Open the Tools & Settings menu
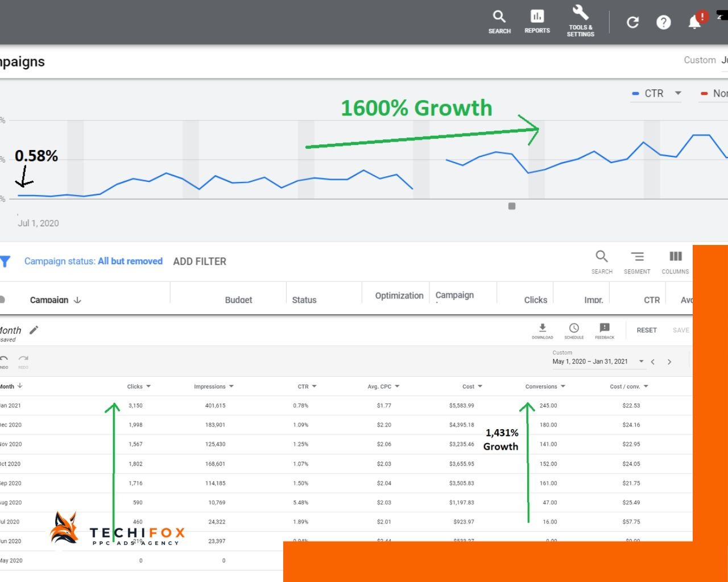 click(580, 22)
